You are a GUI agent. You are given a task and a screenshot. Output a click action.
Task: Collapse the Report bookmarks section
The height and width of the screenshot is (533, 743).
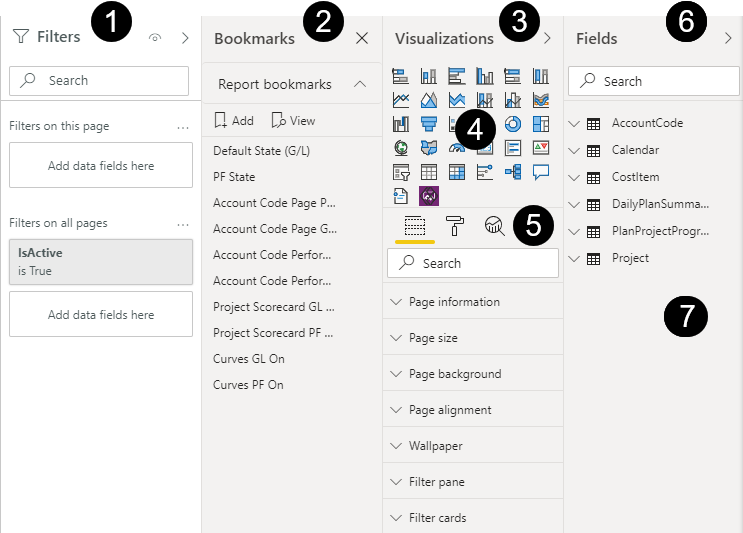coord(360,84)
